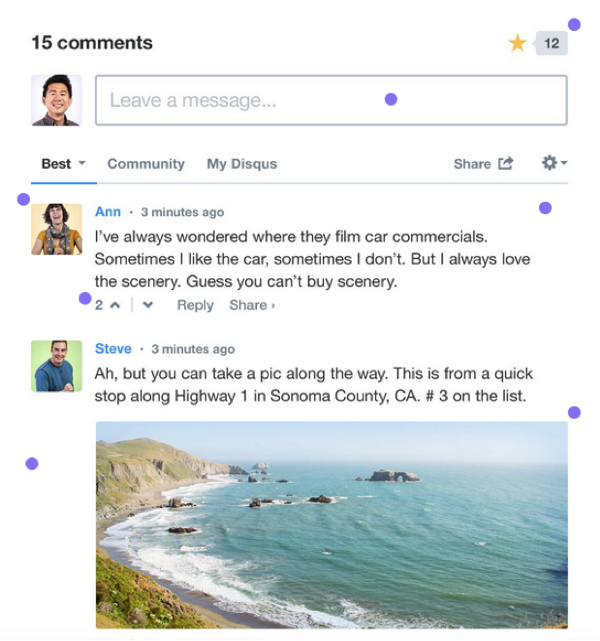The height and width of the screenshot is (641, 600).
Task: Click the current user's avatar photo
Action: [x=56, y=100]
